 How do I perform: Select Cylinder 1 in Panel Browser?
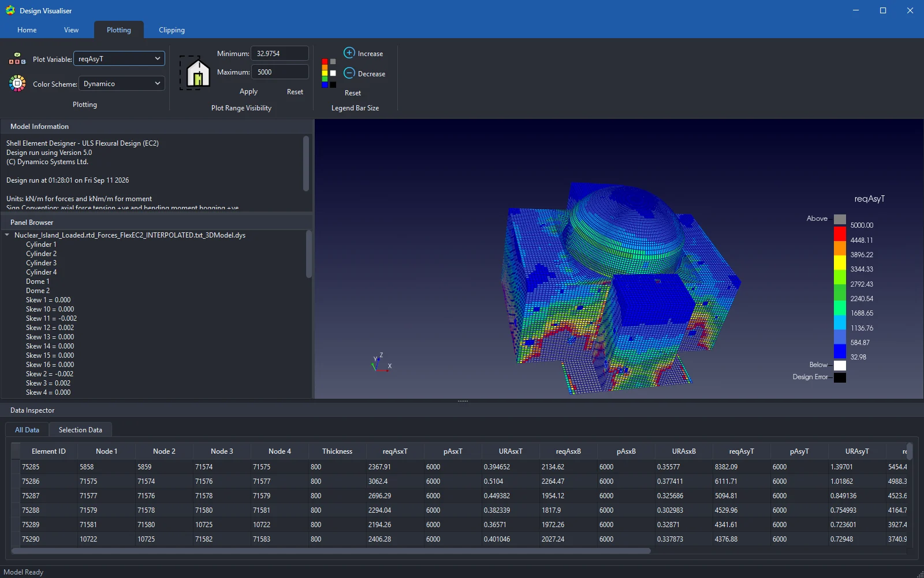point(41,244)
